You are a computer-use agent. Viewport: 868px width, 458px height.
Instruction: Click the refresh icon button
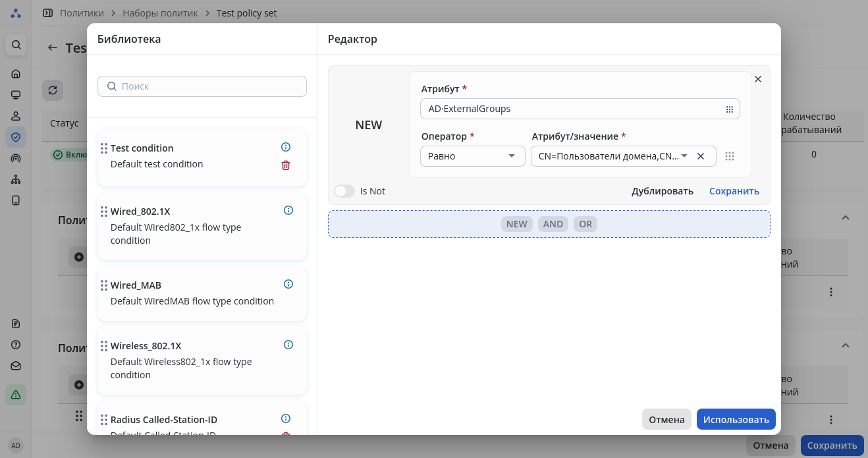53,90
